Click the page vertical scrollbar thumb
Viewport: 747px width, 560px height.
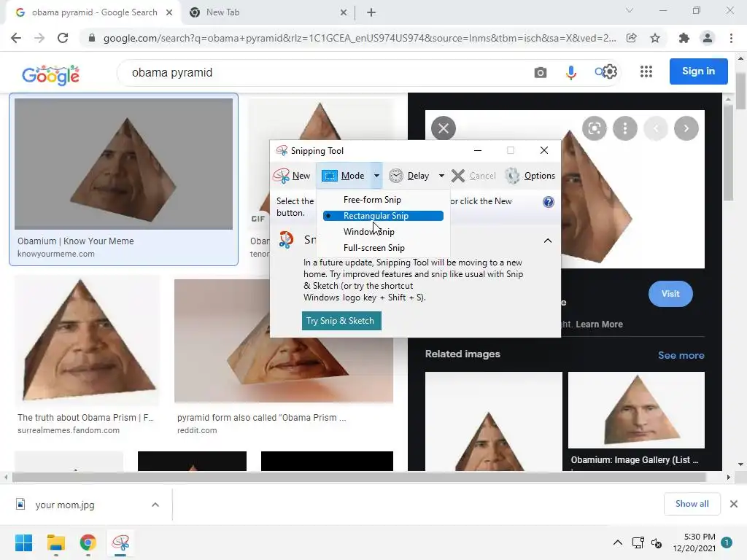click(x=741, y=91)
